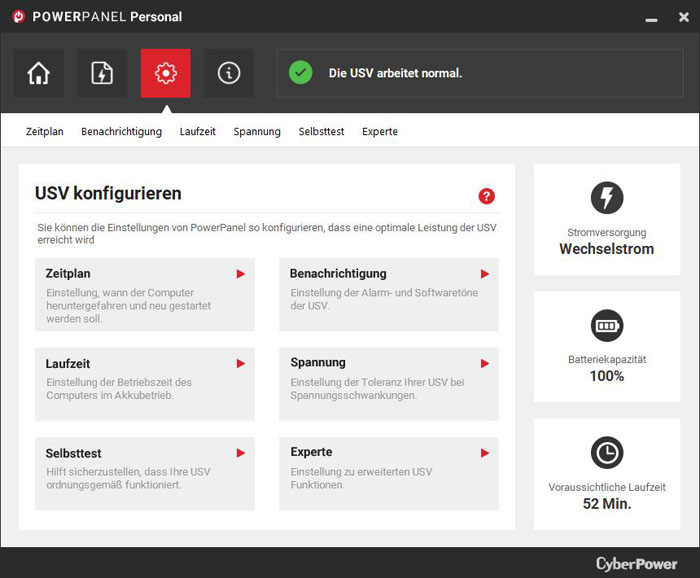Open the information icon tab
This screenshot has width=700, height=578.
(229, 73)
